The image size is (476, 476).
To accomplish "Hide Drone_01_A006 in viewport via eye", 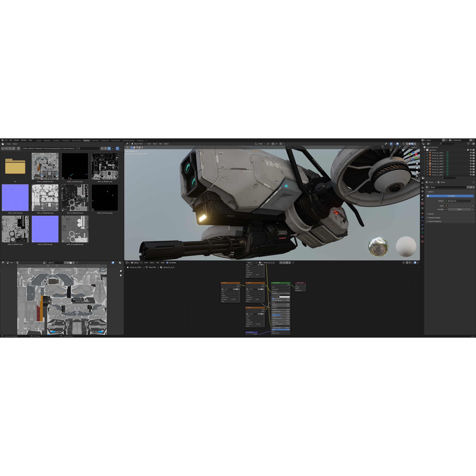I will click(x=471, y=166).
